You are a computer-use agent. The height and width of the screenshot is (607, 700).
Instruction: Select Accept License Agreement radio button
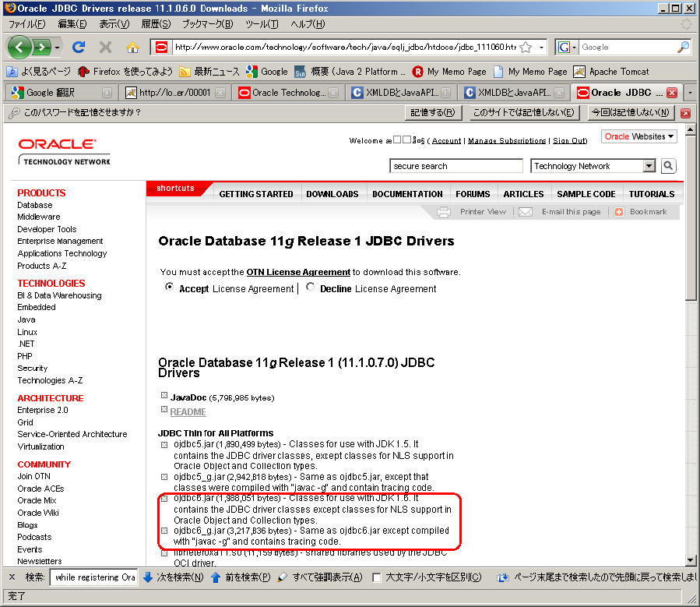(169, 288)
